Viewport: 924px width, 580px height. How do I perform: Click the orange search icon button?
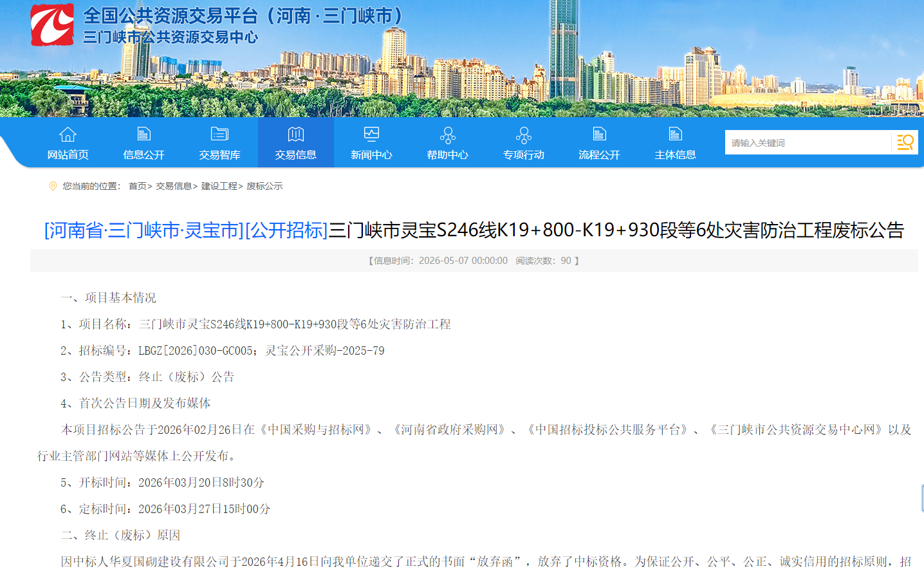[x=905, y=142]
